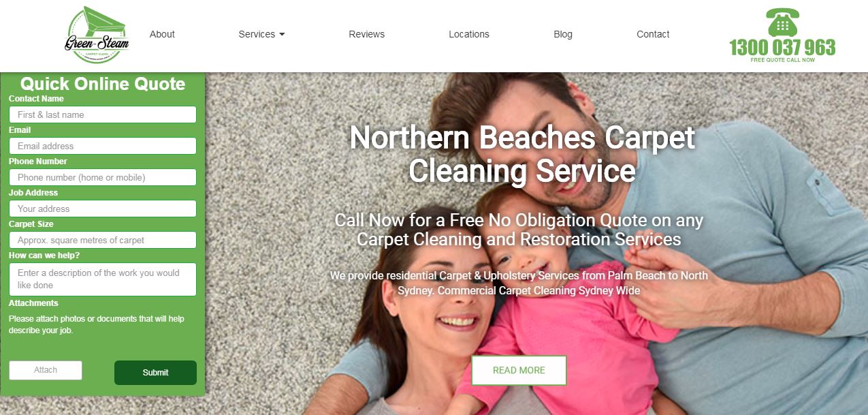Screen dimensions: 868x415
Task: Open the Contact page
Action: point(653,34)
